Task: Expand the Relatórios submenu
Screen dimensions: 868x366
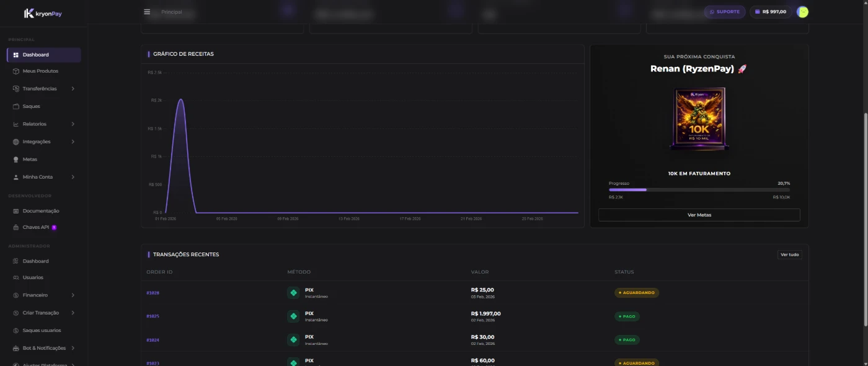Action: [x=73, y=124]
